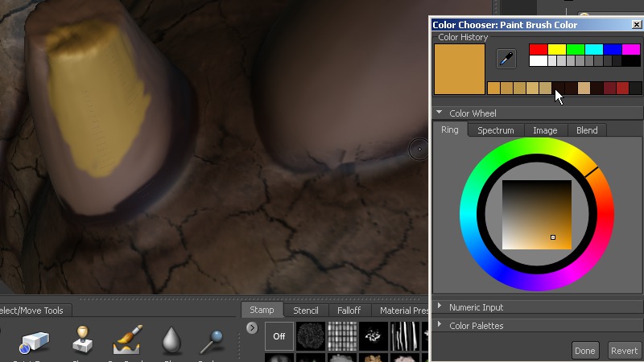The height and width of the screenshot is (362, 644).
Task: Select the Blur droplet tool
Action: (172, 341)
